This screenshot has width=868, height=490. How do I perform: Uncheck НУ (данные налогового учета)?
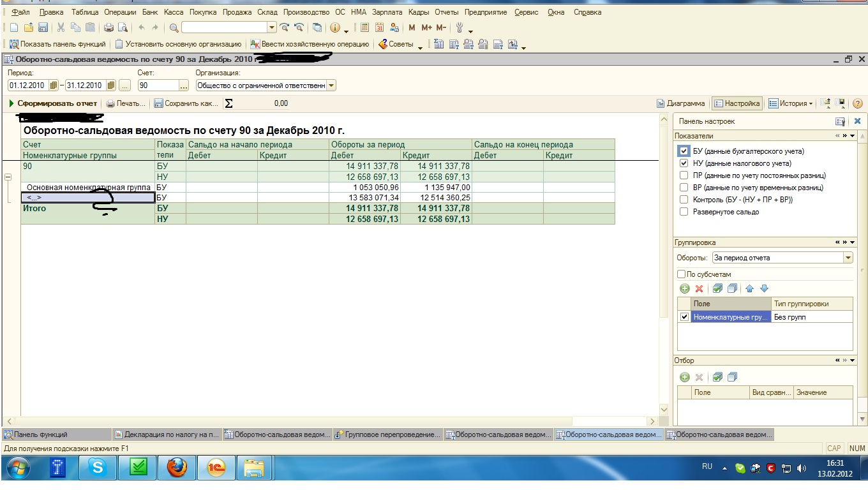684,163
